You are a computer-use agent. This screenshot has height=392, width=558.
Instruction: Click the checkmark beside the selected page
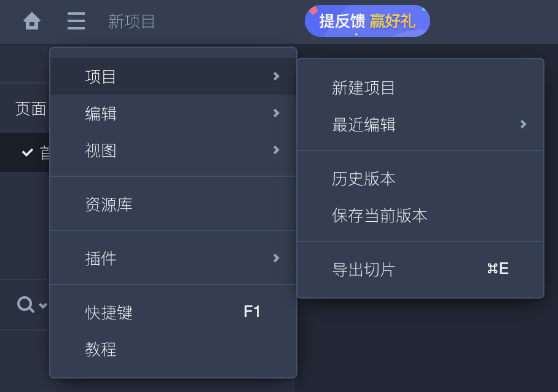[28, 152]
